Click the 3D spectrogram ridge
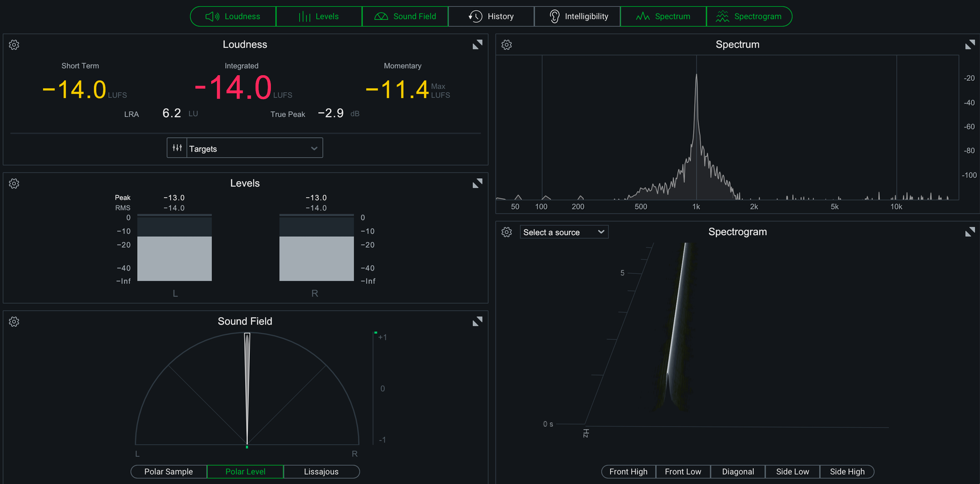Image resolution: width=980 pixels, height=484 pixels. [677, 325]
